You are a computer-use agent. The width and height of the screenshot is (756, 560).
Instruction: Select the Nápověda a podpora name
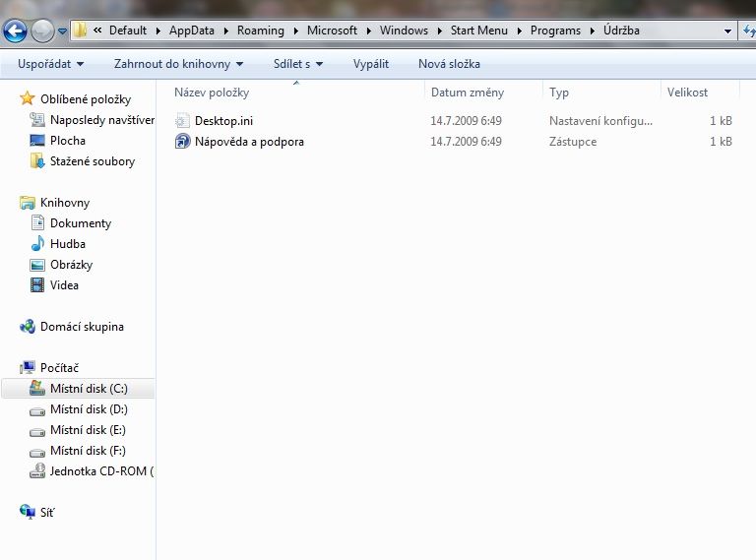click(x=249, y=142)
